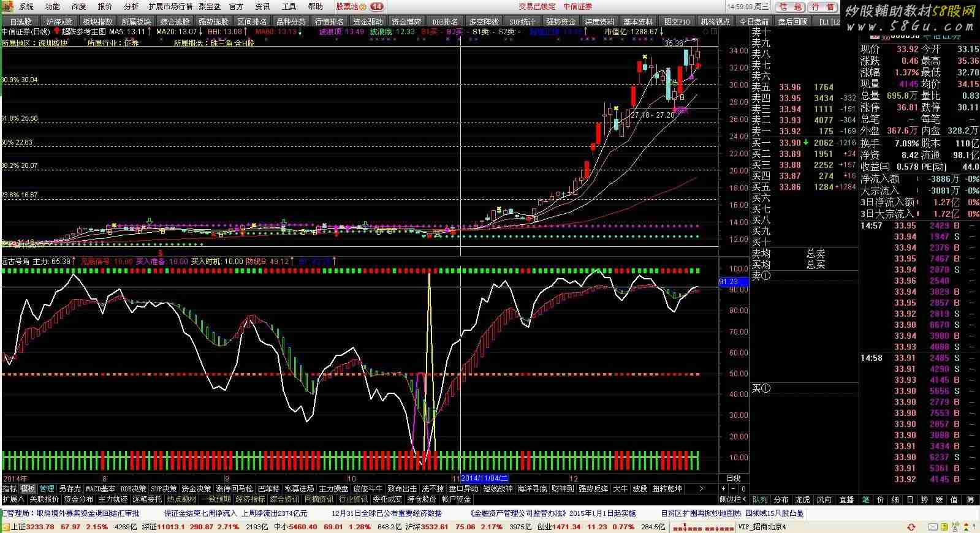
Task: Click the 行情 button at top right
Action: pos(822,7)
